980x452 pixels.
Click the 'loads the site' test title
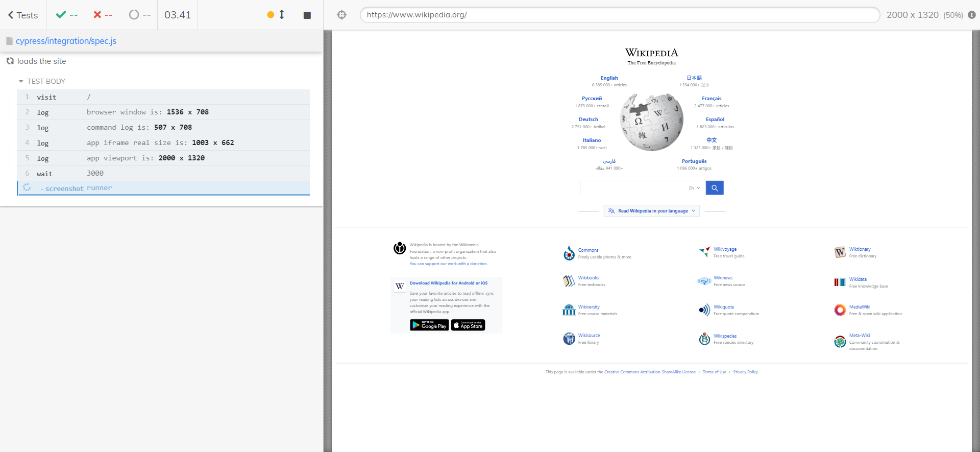coord(42,61)
